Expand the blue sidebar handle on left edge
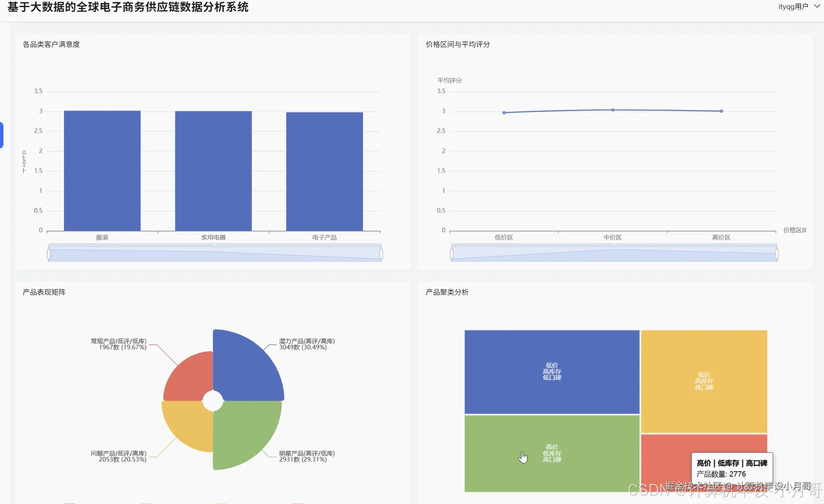824x504 pixels. (2, 135)
